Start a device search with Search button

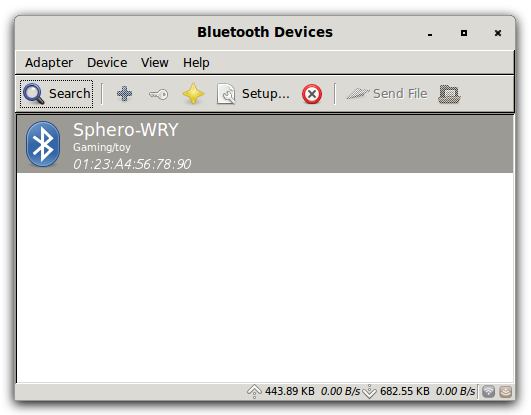57,94
